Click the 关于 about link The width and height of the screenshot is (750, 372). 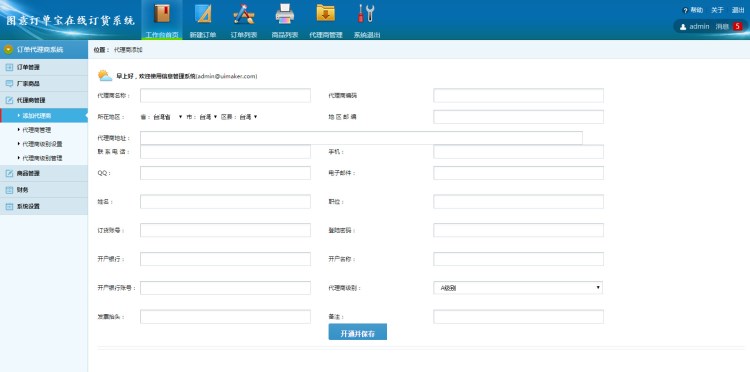[x=717, y=10]
